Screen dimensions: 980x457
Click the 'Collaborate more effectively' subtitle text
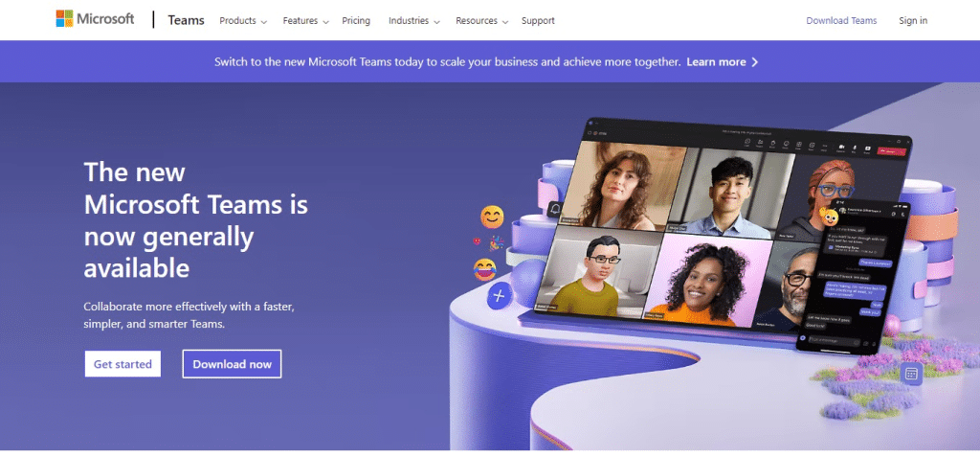pos(189,315)
